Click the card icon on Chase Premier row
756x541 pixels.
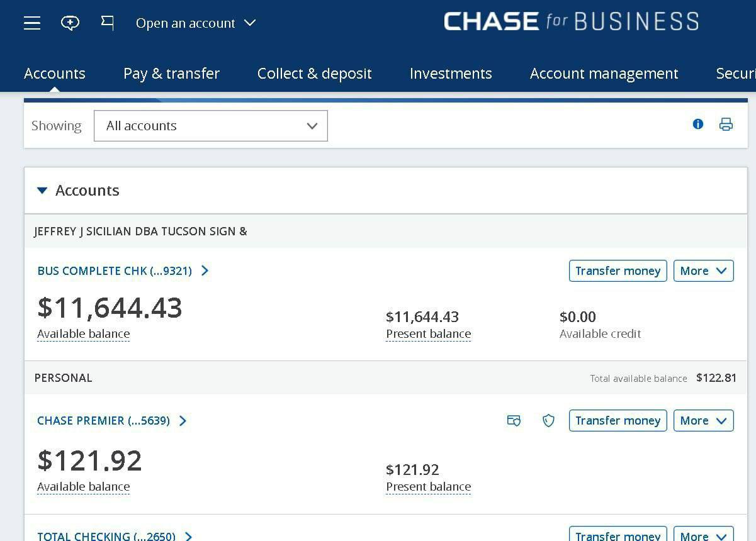click(x=514, y=421)
